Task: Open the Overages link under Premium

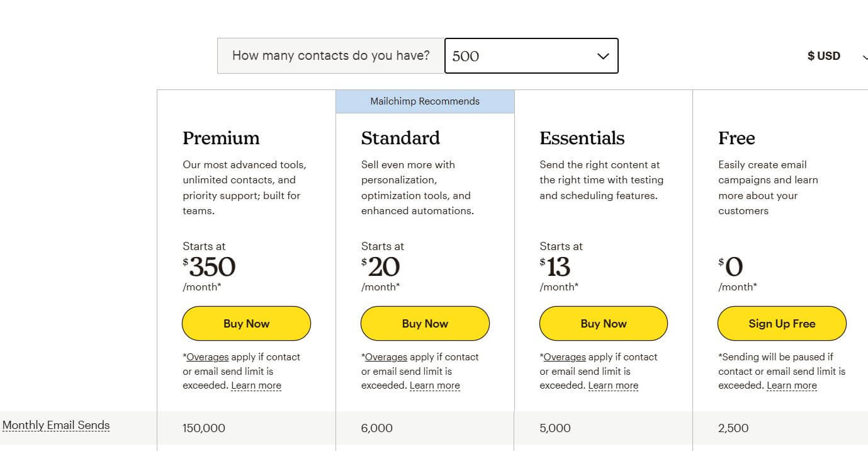Action: pos(208,357)
